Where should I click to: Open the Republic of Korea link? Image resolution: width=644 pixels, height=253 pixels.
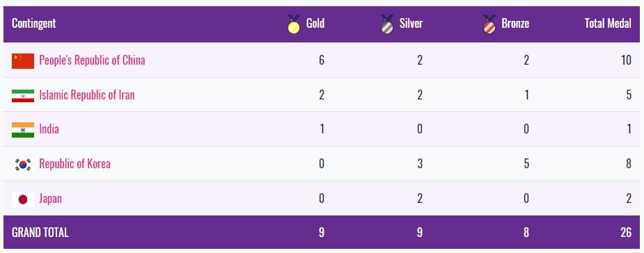point(74,164)
